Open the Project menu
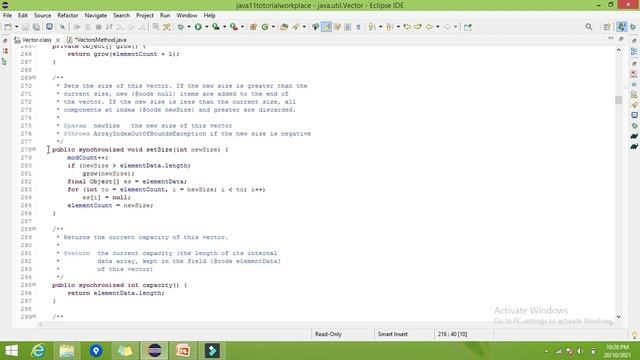Viewport: 640px width, 360px height. pyautogui.click(x=145, y=16)
